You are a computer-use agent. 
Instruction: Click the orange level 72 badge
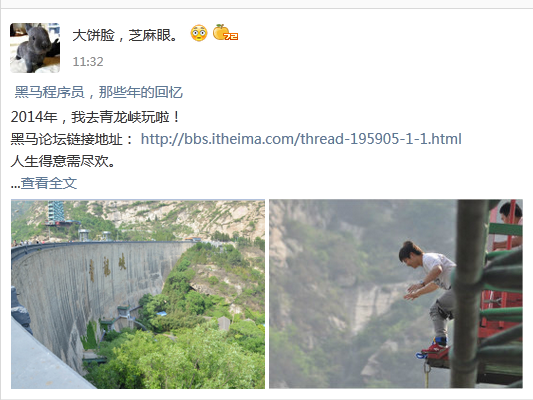(x=225, y=33)
